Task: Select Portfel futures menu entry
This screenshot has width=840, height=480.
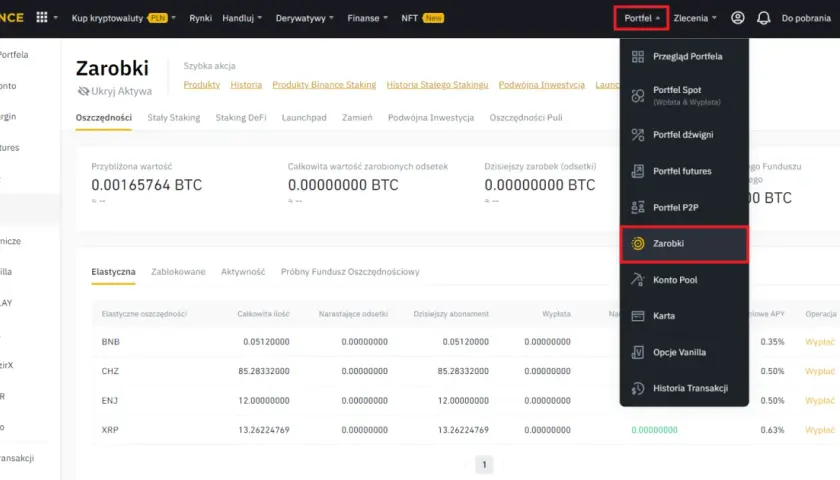Action: (x=684, y=171)
